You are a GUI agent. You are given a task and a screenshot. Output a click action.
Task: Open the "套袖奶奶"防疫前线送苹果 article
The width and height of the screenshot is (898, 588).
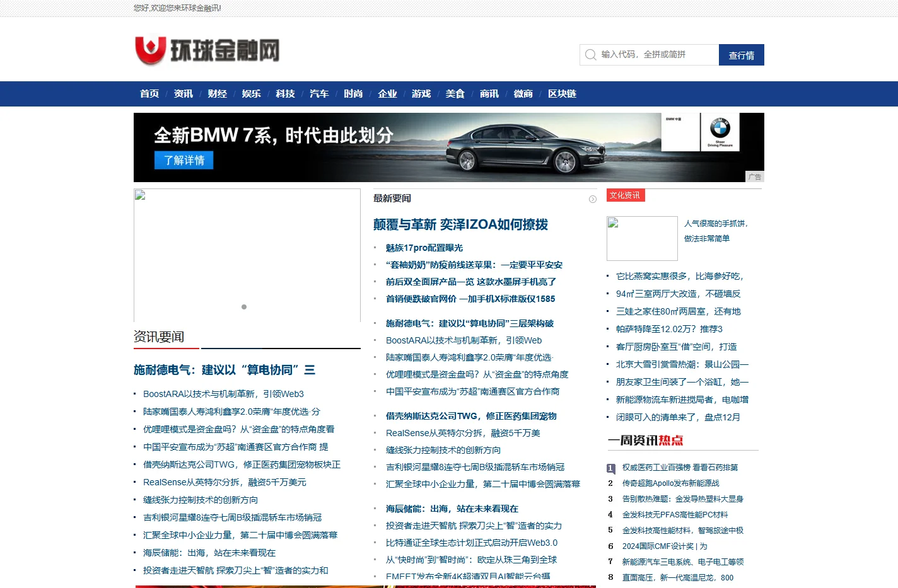(x=474, y=265)
